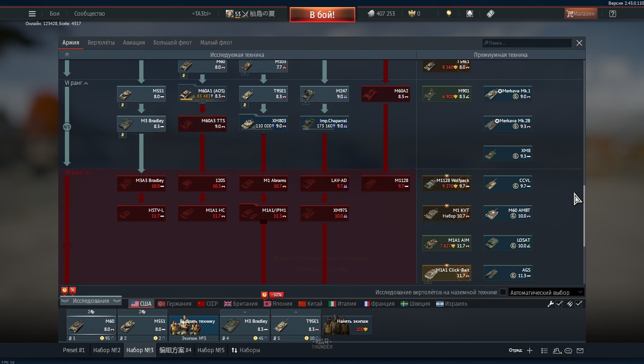Click the golden eagles currency icon
Image resolution: width=644 pixels, height=364 pixels.
[x=411, y=14]
